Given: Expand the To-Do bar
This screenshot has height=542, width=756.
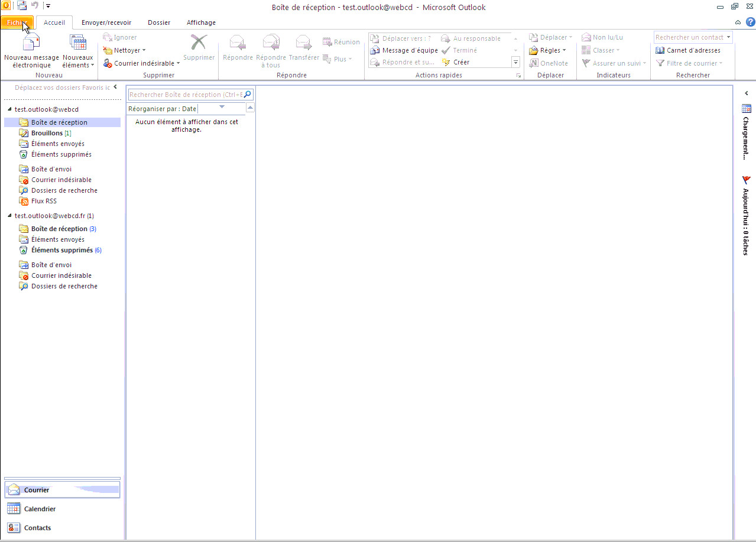Looking at the screenshot, I should click(x=747, y=93).
